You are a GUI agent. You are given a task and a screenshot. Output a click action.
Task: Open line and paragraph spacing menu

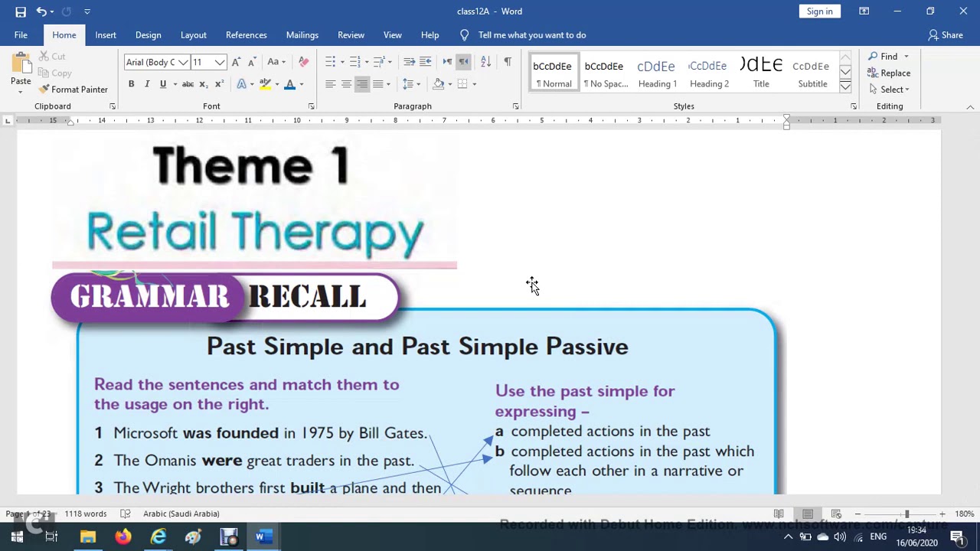[411, 84]
